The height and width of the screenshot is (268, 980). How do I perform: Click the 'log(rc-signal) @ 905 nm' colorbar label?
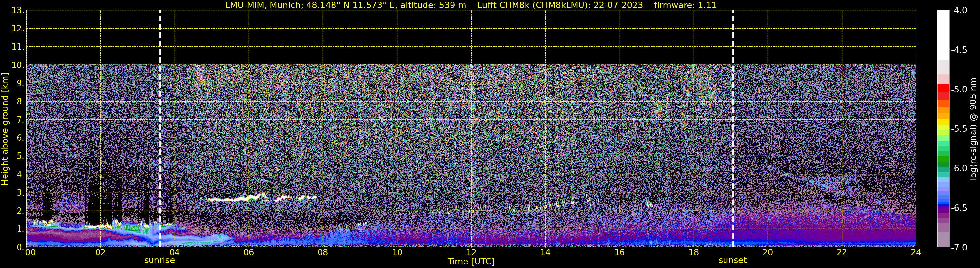(x=973, y=129)
